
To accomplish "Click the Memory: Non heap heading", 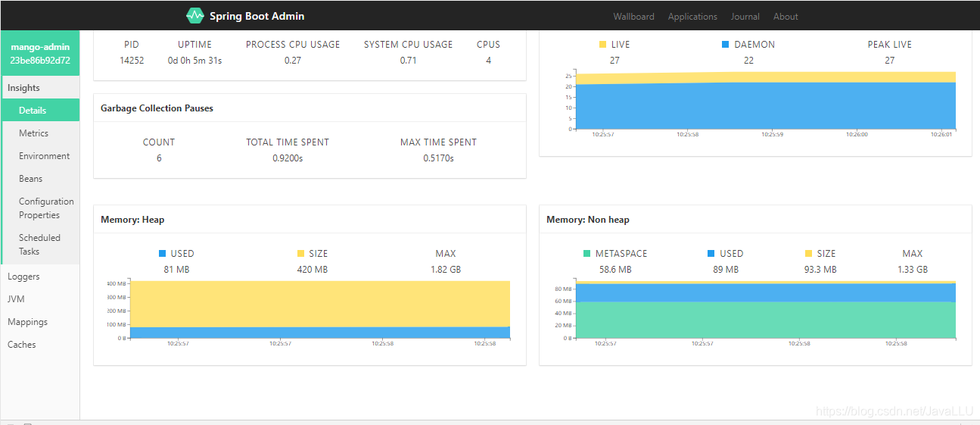I will tap(588, 220).
